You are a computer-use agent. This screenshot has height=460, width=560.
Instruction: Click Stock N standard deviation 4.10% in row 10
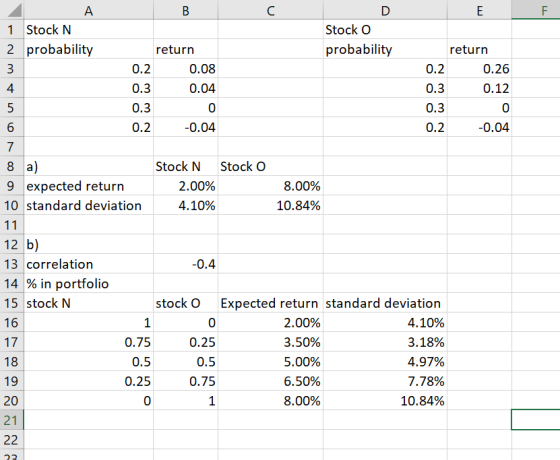coord(186,205)
